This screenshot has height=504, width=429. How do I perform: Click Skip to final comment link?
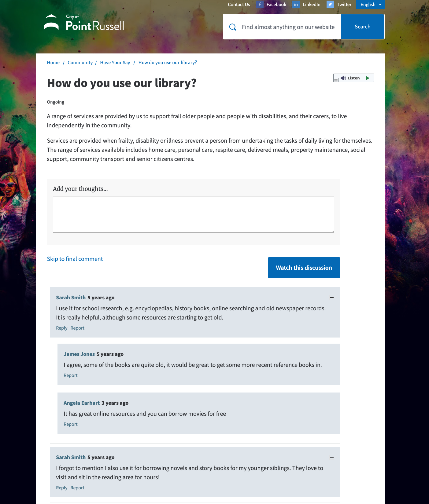75,259
